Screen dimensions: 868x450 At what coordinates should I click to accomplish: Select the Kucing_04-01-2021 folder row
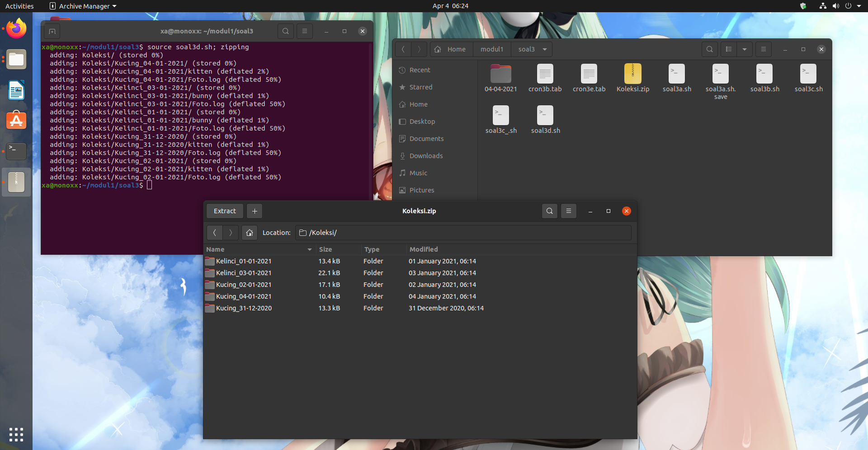coord(420,296)
